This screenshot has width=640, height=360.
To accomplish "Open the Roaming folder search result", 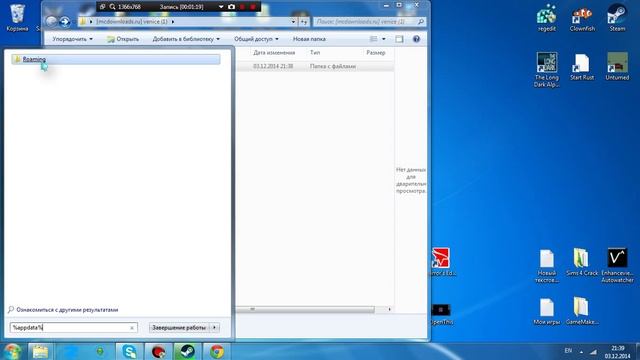I will (116, 59).
